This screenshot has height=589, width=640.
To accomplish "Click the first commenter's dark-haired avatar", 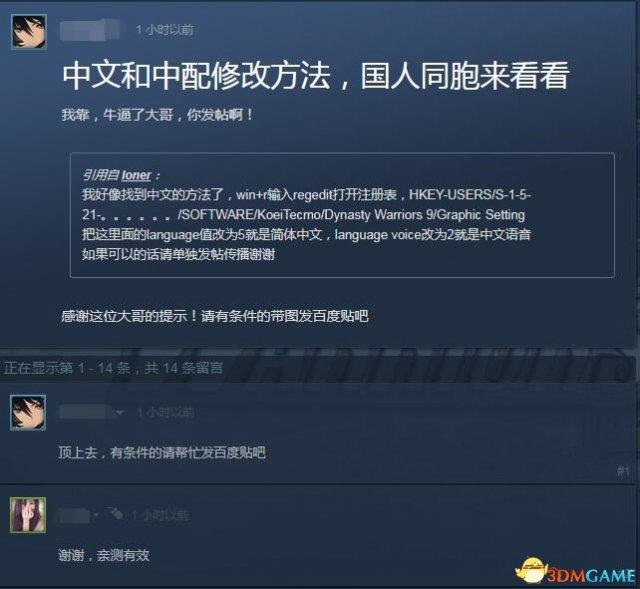I will (28, 412).
